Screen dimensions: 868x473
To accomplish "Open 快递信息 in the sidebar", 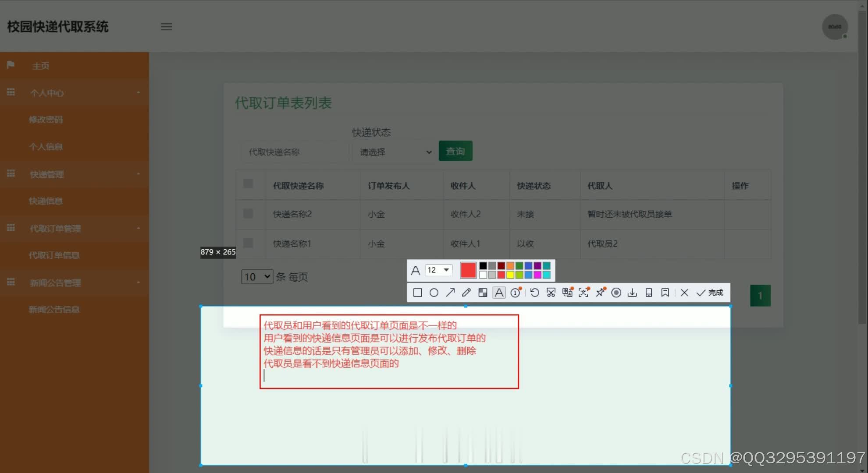I will [46, 201].
